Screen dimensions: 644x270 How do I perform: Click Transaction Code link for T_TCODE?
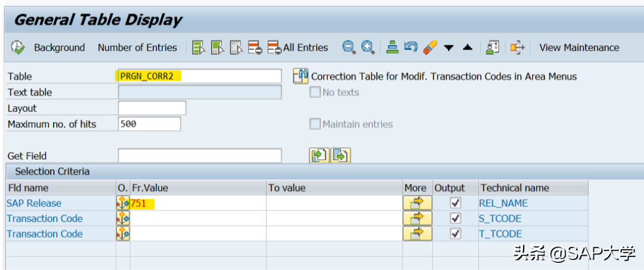click(x=45, y=234)
